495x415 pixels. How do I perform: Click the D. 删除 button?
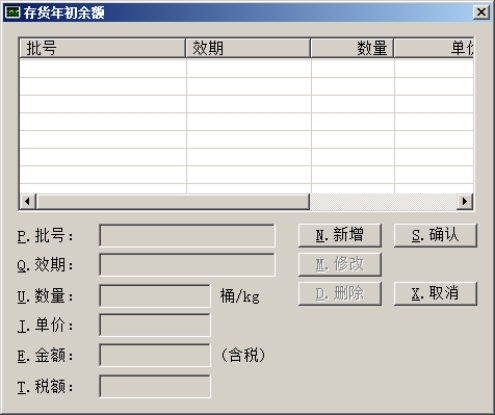pyautogui.click(x=340, y=294)
